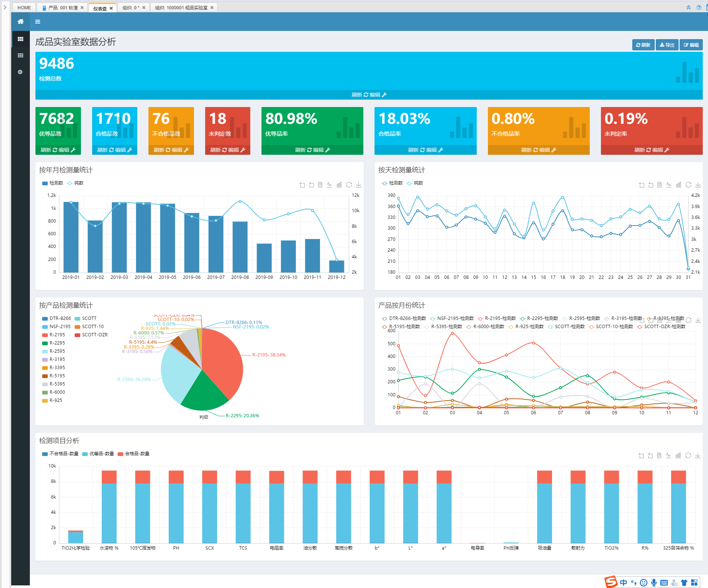Viewport: 708px width, 588px height.
Task: Click the help question mark icon
Action: coord(699,7)
